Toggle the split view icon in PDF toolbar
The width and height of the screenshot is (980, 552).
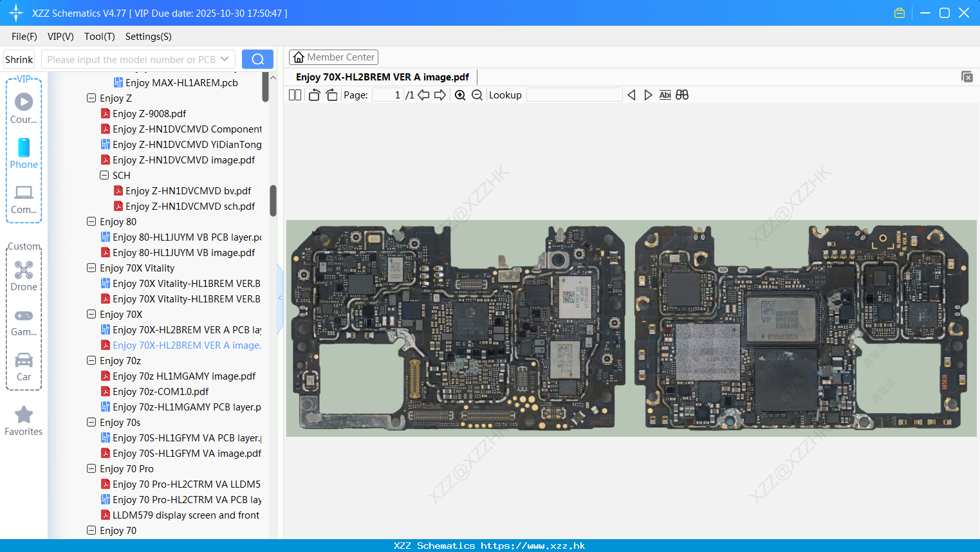(295, 95)
